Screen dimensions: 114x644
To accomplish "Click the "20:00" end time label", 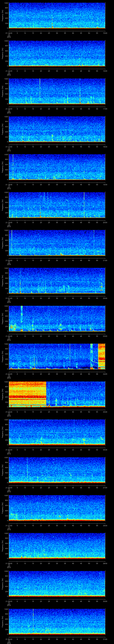I will (x=105, y=223).
